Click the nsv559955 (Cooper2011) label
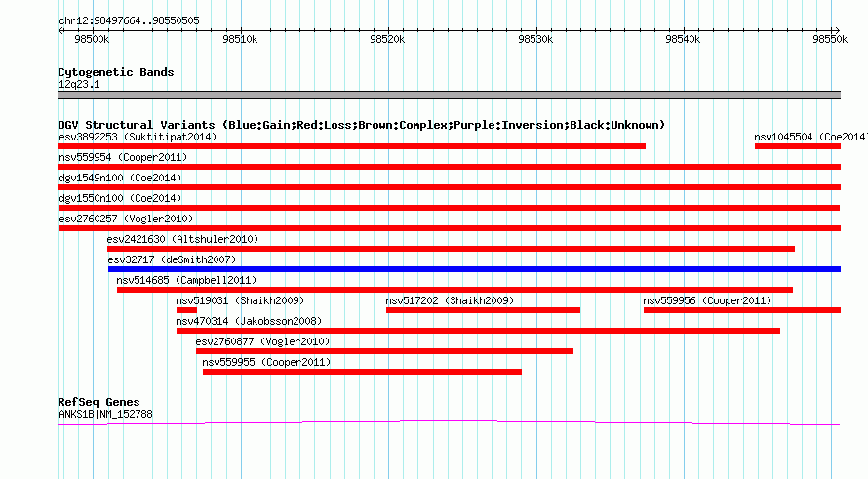Image resolution: width=868 pixels, height=479 pixels. (x=267, y=362)
